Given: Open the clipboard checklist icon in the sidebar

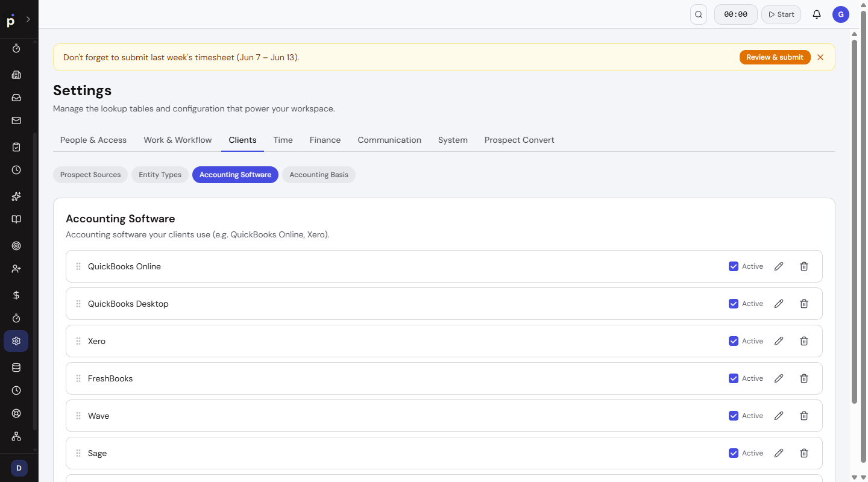Looking at the screenshot, I should [x=16, y=147].
